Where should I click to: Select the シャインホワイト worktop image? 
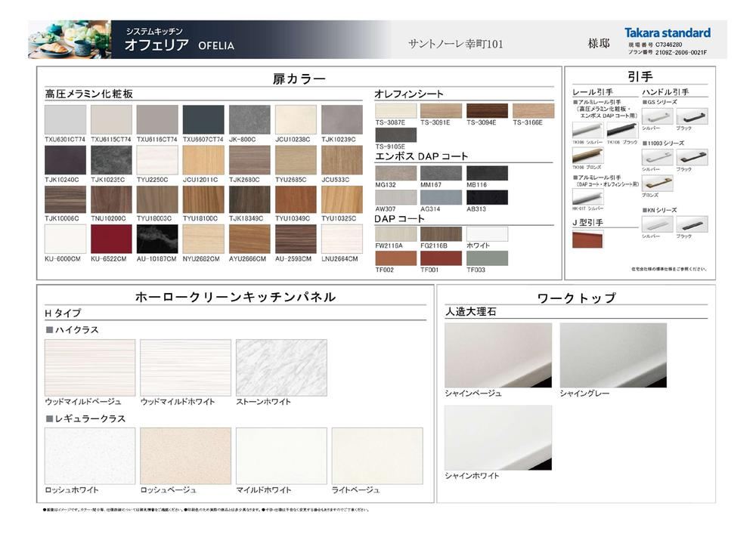[498, 437]
